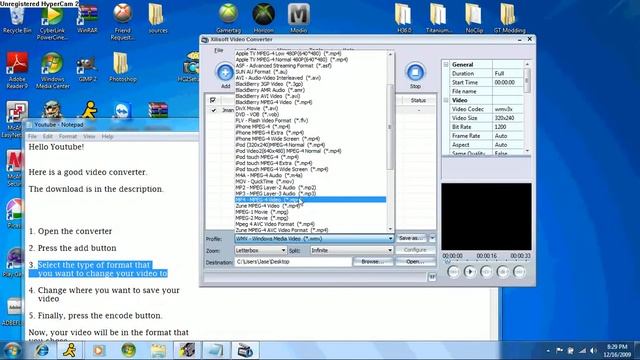Image resolution: width=640 pixels, height=360 pixels.
Task: Open the File menu in Xilisoft converter
Action: tap(219, 50)
